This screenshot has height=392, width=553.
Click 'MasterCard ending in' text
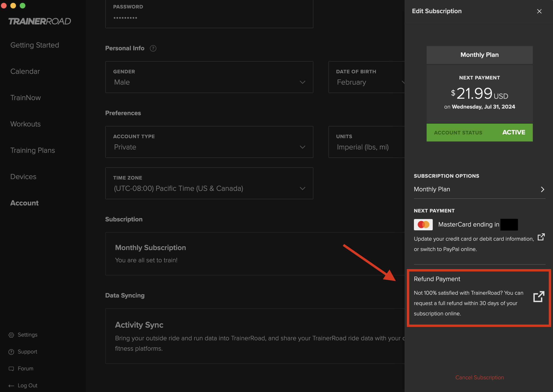469,224
